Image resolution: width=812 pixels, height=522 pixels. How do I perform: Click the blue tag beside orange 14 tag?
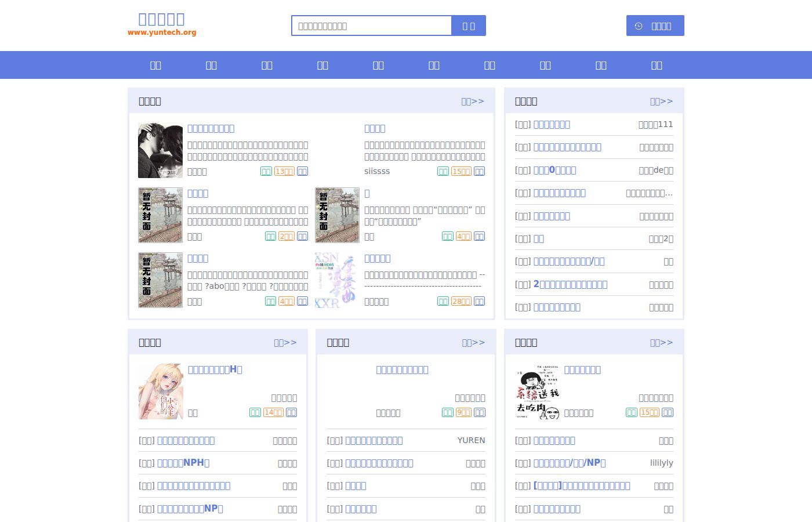291,412
